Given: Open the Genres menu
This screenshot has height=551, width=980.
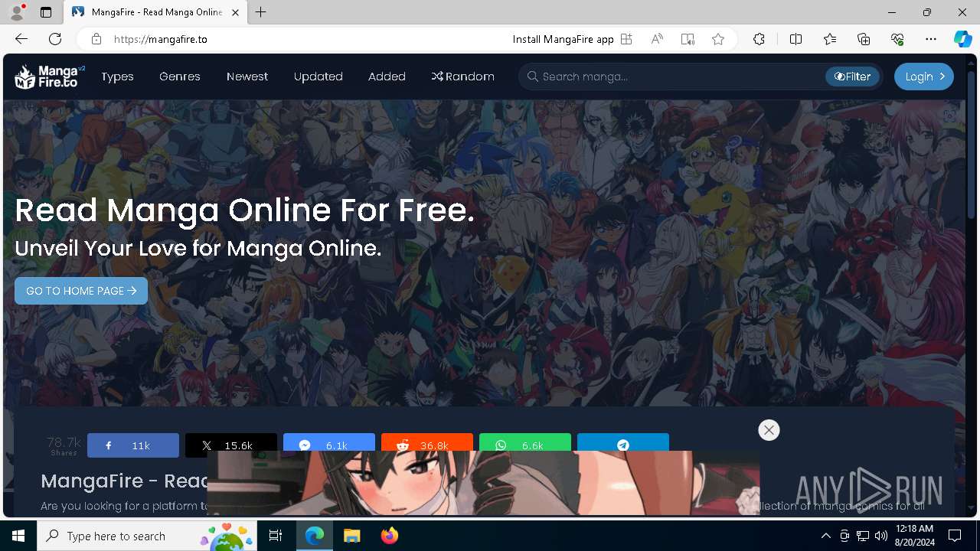Looking at the screenshot, I should tap(180, 77).
